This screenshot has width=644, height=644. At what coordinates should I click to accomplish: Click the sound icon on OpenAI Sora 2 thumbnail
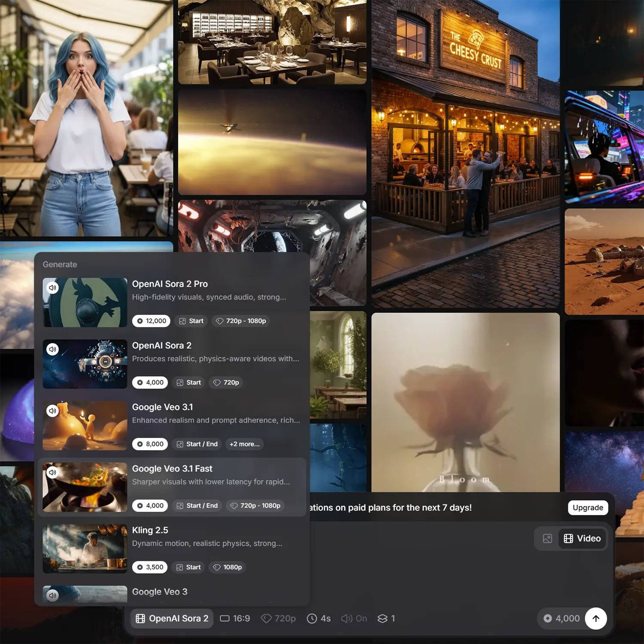click(52, 349)
